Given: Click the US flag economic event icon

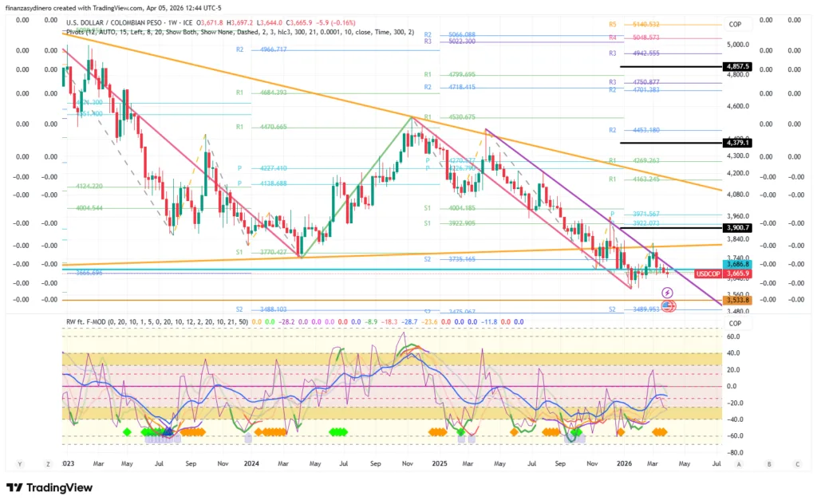Looking at the screenshot, I should click(668, 305).
